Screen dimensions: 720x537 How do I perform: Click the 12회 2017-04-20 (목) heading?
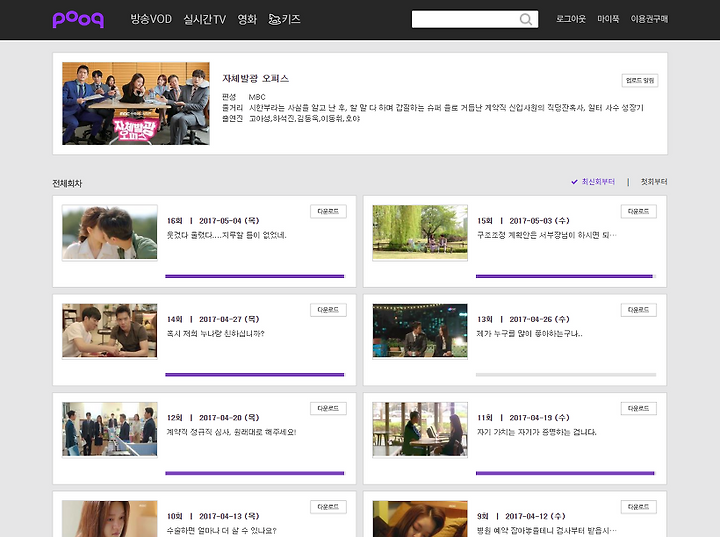(x=213, y=418)
